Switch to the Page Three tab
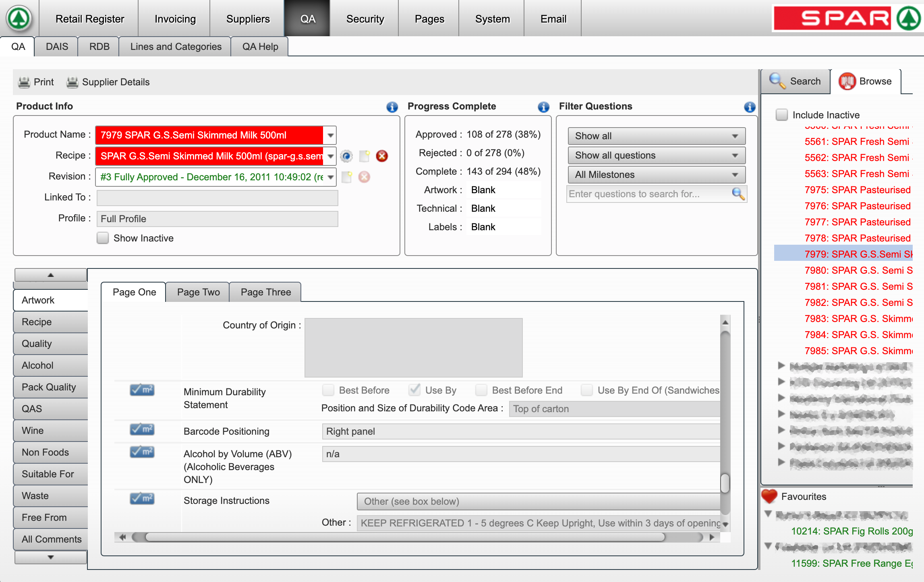This screenshot has width=924, height=582. pyautogui.click(x=266, y=292)
